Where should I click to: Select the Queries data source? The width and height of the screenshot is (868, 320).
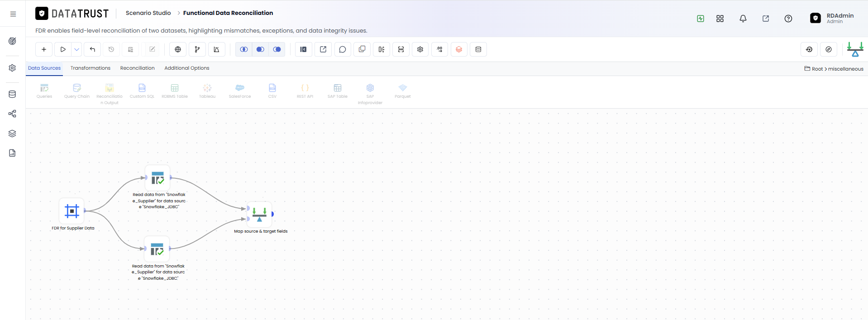coord(44,91)
